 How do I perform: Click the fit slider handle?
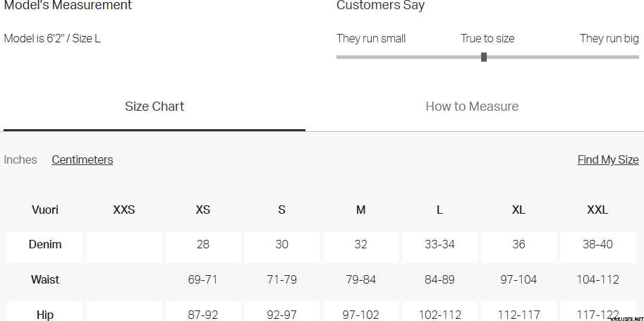tap(484, 57)
